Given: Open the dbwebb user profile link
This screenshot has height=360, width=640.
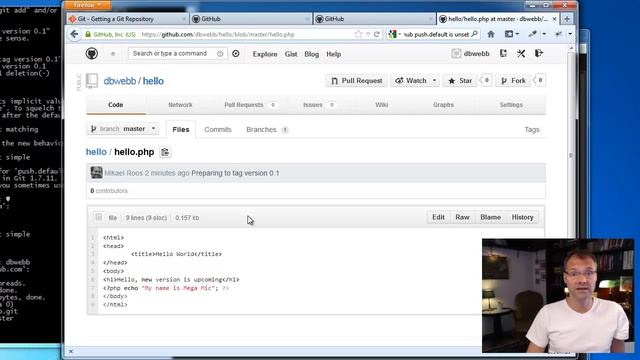Looking at the screenshot, I should 471,53.
